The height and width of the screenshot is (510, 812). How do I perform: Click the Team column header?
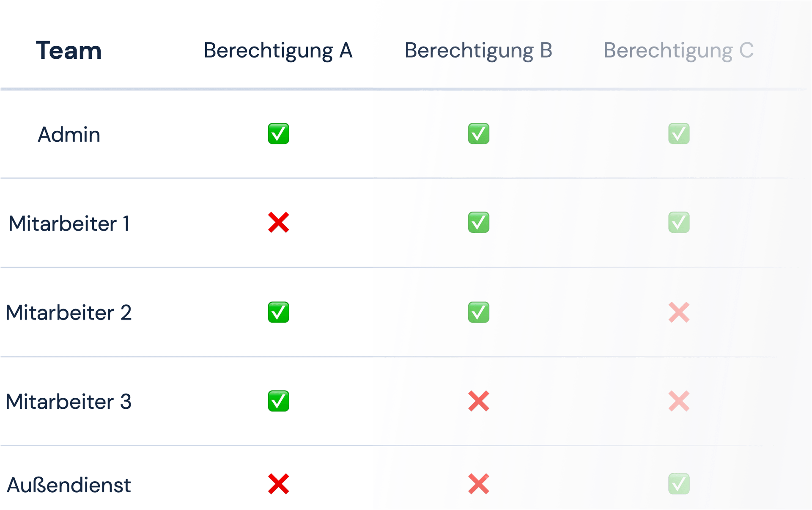click(x=69, y=50)
